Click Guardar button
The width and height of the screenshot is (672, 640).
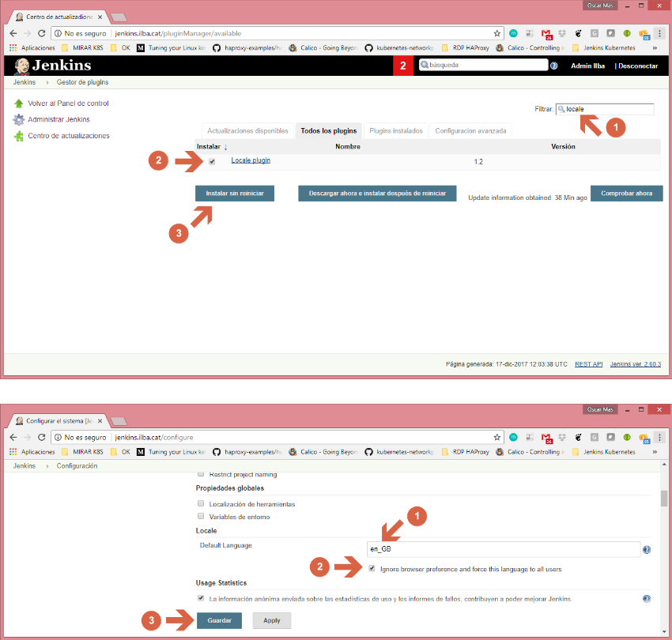click(x=220, y=620)
